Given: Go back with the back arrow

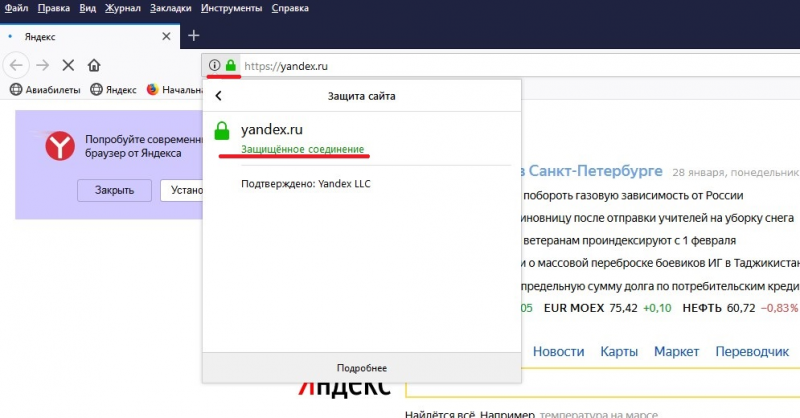Looking at the screenshot, I should pos(16,65).
